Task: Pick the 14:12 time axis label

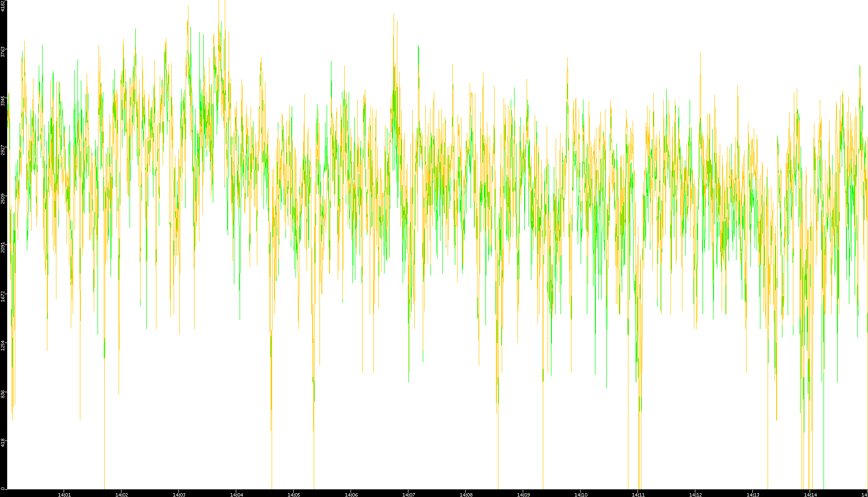Action: [x=695, y=495]
